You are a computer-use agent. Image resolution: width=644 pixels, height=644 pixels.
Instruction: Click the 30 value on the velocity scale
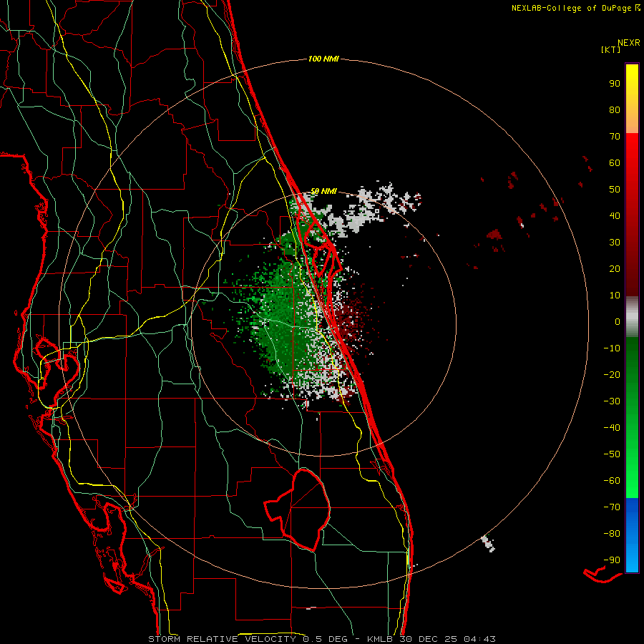pyautogui.click(x=615, y=243)
